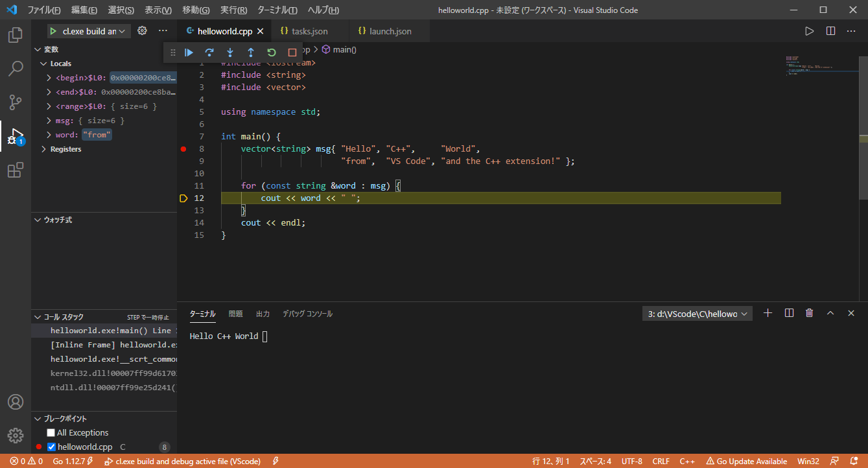868x468 pixels.
Task: Open the Source Control view
Action: point(15,102)
